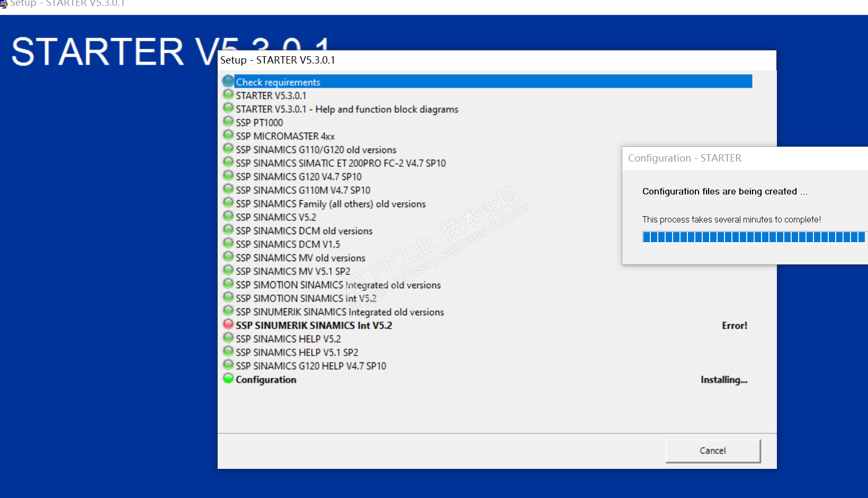The image size is (868, 498).
Task: Click status icon for SINAMICS MV V5.1 SP2
Action: point(228,270)
